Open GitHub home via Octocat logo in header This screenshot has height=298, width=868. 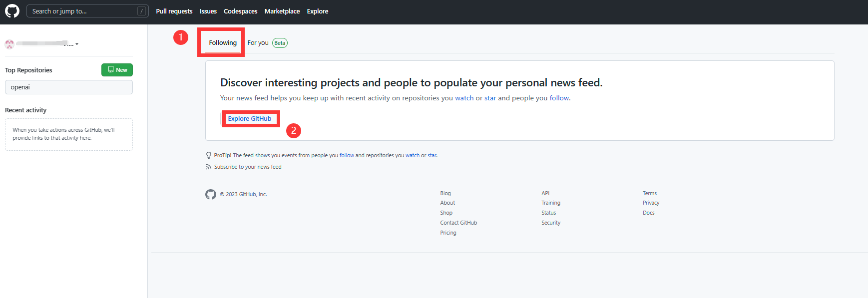click(x=12, y=11)
